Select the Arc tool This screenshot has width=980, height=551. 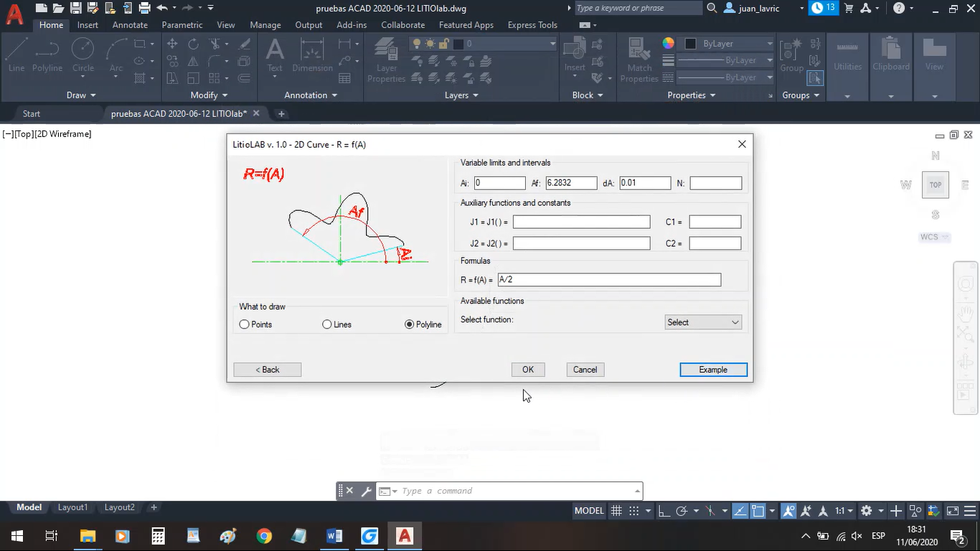click(x=116, y=55)
